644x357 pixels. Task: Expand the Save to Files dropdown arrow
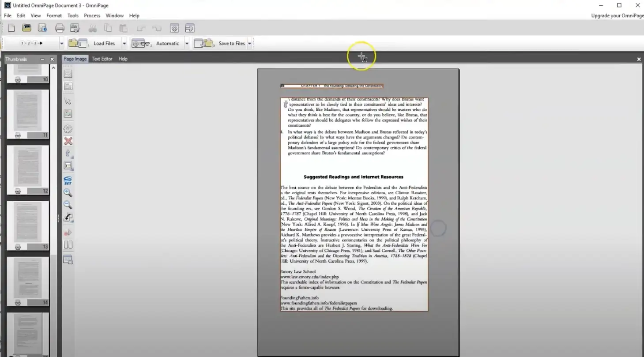click(249, 44)
